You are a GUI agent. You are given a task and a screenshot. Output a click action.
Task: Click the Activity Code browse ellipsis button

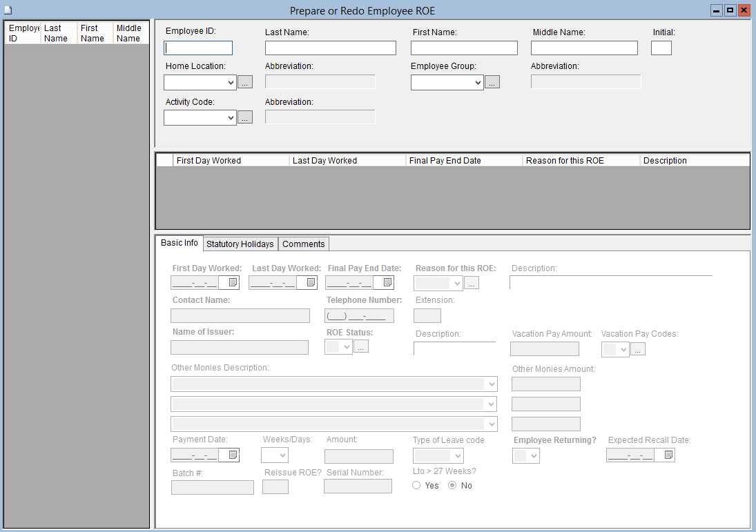point(245,117)
